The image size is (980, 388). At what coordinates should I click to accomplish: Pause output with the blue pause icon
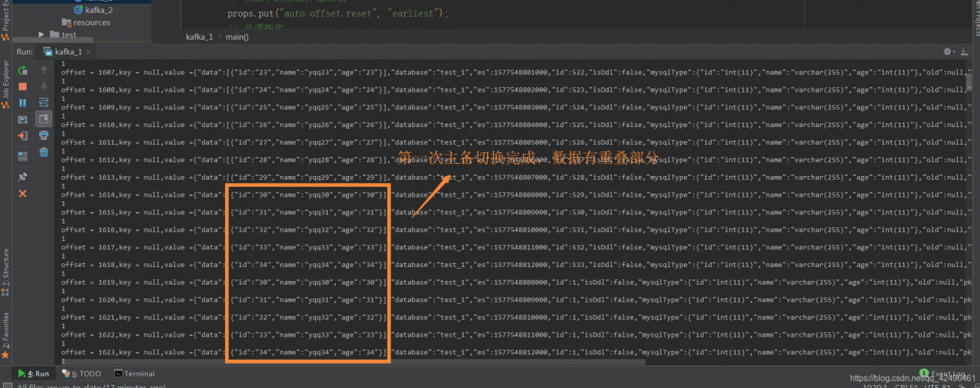pos(22,103)
